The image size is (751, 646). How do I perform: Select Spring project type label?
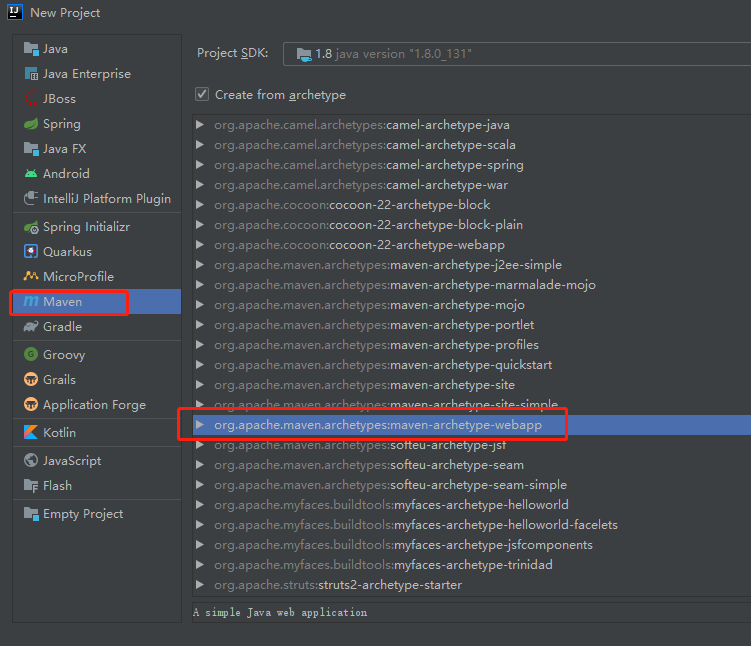click(x=62, y=124)
